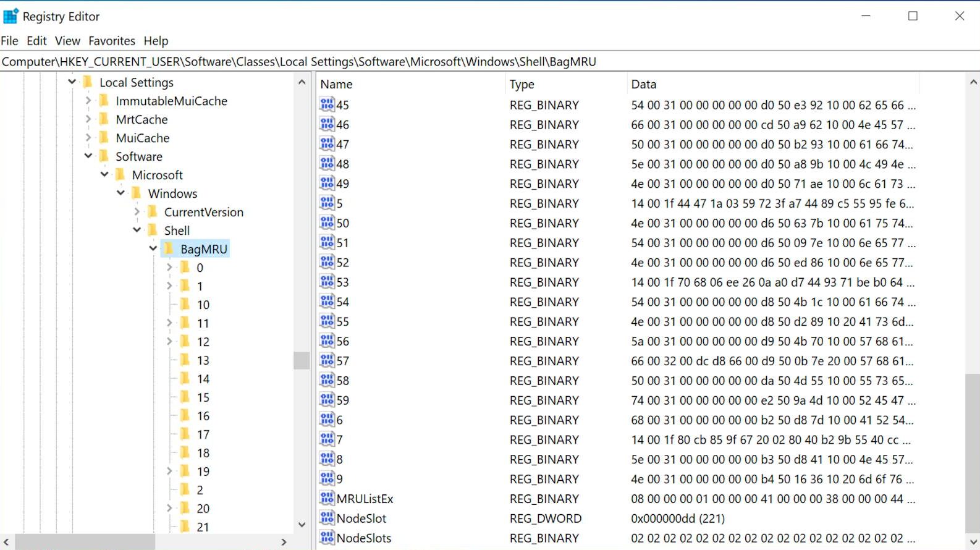Click the BagMRU folder icon in tree
The image size is (980, 550).
coord(169,249)
